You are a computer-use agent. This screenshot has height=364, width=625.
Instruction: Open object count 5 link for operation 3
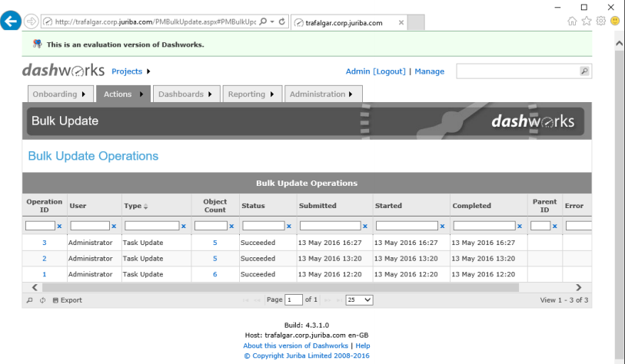tap(214, 243)
